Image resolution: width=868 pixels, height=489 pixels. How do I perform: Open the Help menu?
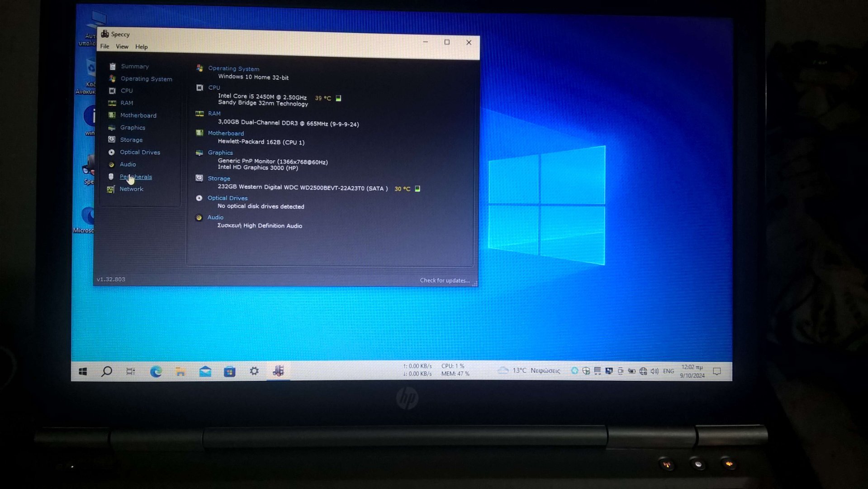(141, 47)
